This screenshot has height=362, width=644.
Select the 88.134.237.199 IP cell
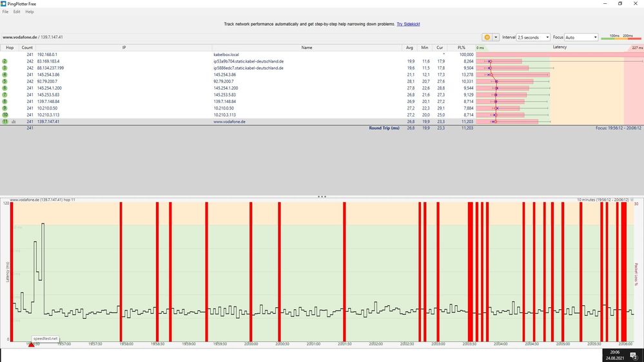point(50,68)
